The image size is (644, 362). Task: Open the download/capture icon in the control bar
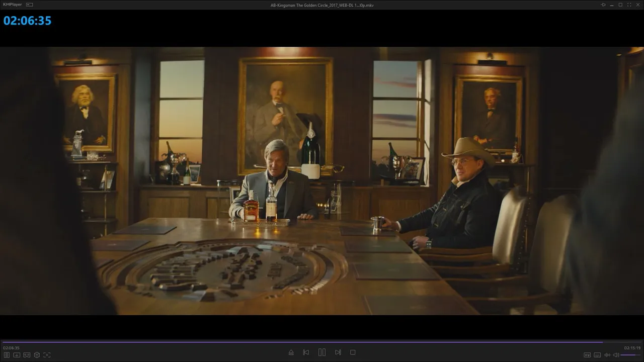[x=17, y=355]
